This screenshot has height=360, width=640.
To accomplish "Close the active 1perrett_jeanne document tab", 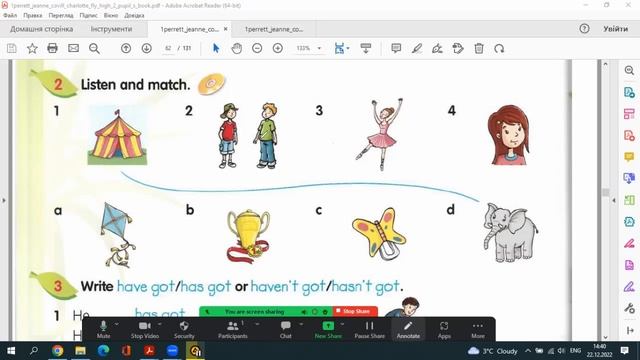I will pos(225,29).
